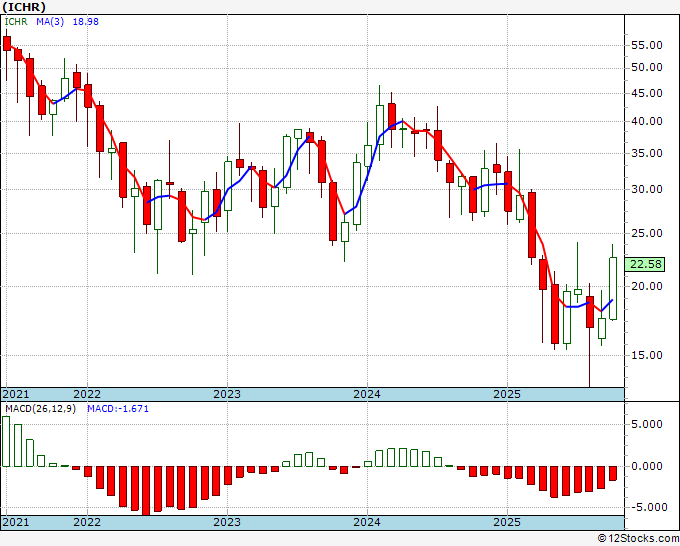Select the MA(3) indicator label

[x=50, y=21]
